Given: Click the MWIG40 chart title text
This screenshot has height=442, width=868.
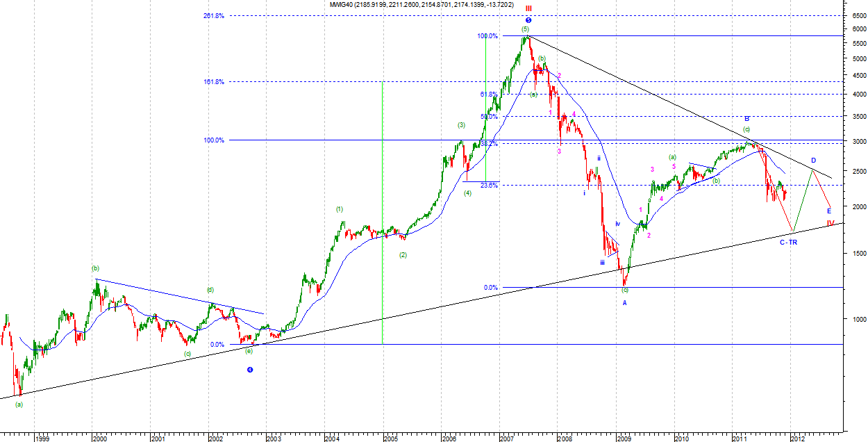Looking at the screenshot, I should [x=426, y=5].
